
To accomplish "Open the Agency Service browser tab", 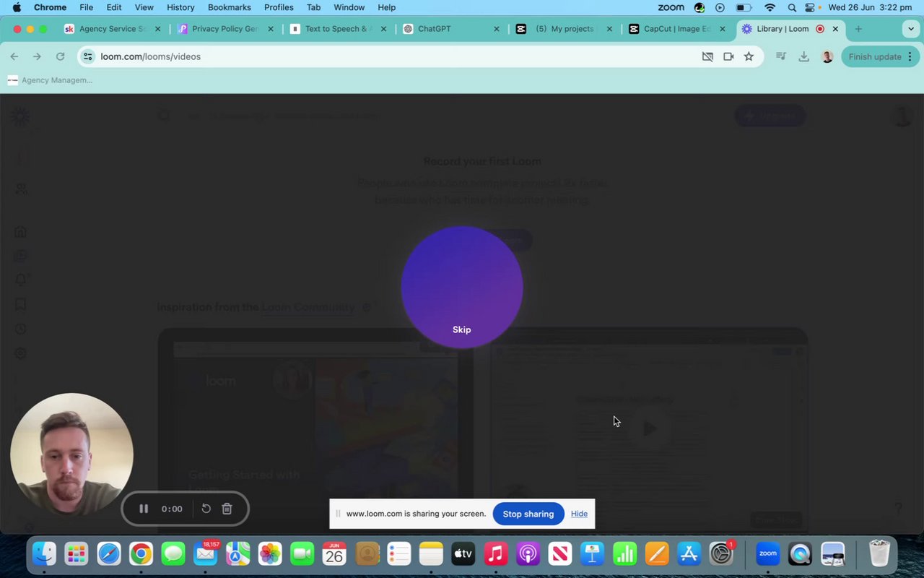I will point(112,29).
